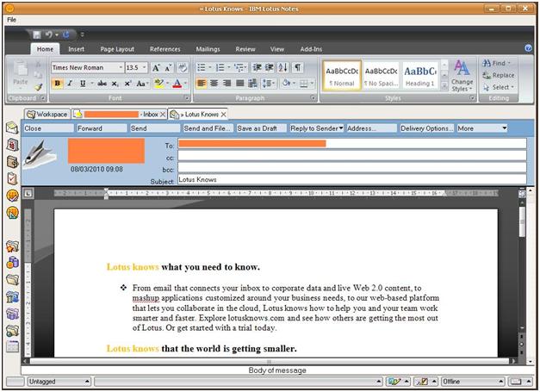Toggle Underline formatting
The height and width of the screenshot is (392, 540).
(x=83, y=84)
